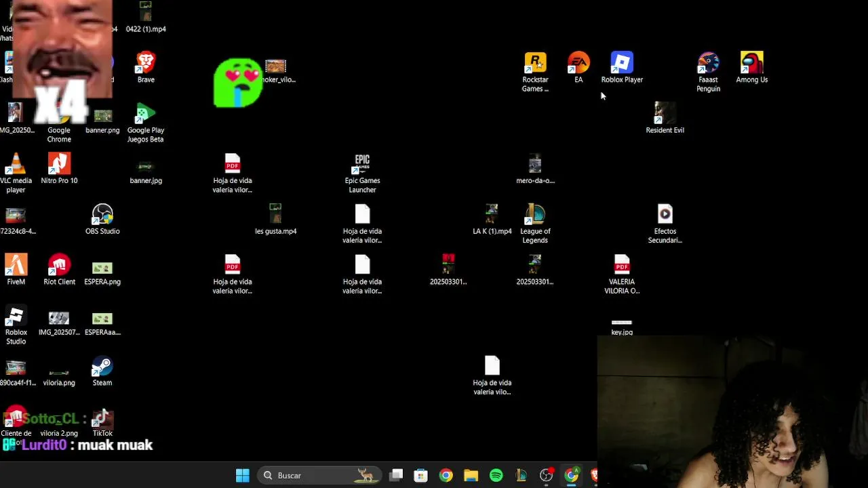Open Epic Games Launcher shortcut
Viewport: 868px width, 488px height.
tap(362, 174)
